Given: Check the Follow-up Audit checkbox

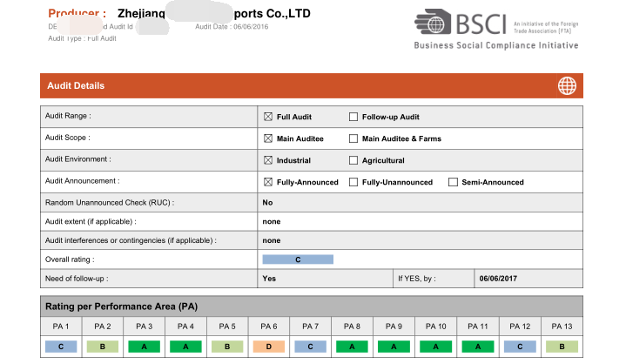Looking at the screenshot, I should point(353,117).
